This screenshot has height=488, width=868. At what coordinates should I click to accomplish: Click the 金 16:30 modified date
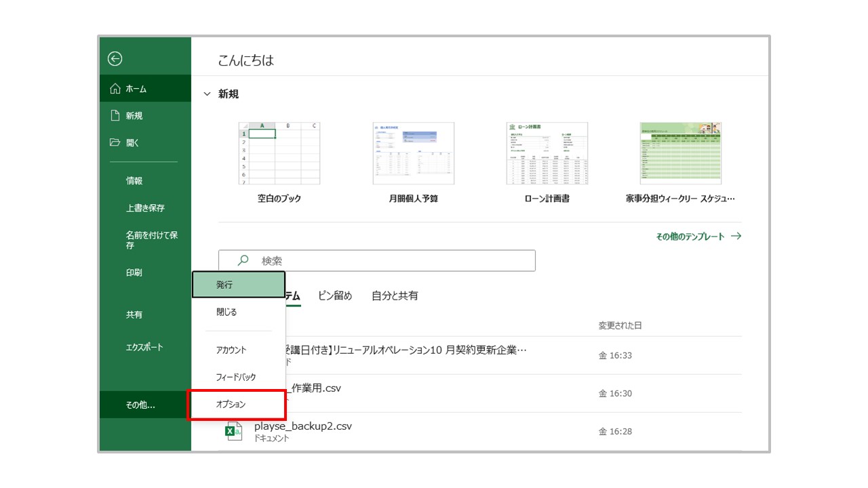(615, 394)
